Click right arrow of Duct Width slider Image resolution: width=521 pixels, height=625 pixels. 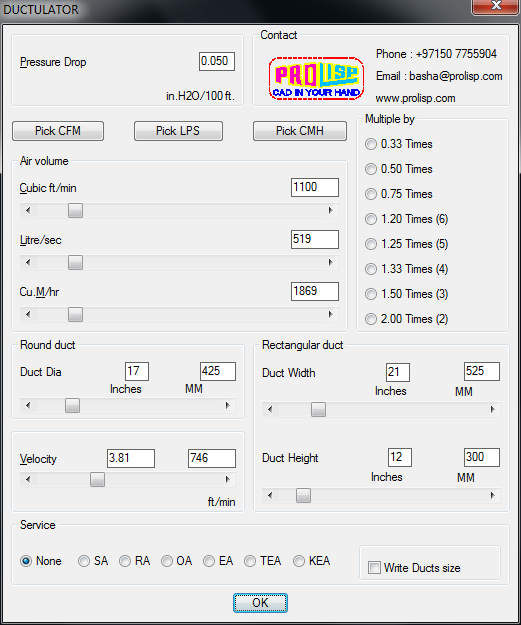492,409
